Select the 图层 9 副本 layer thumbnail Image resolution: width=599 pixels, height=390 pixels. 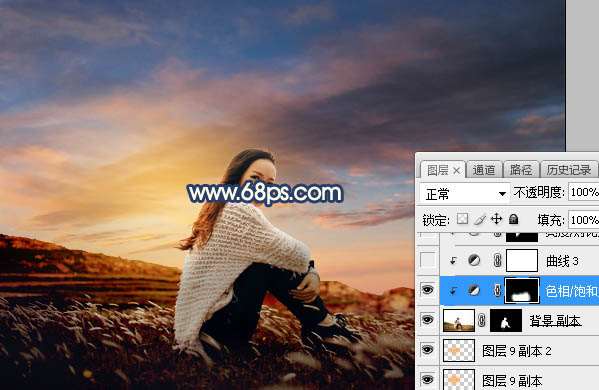pyautogui.click(x=458, y=380)
